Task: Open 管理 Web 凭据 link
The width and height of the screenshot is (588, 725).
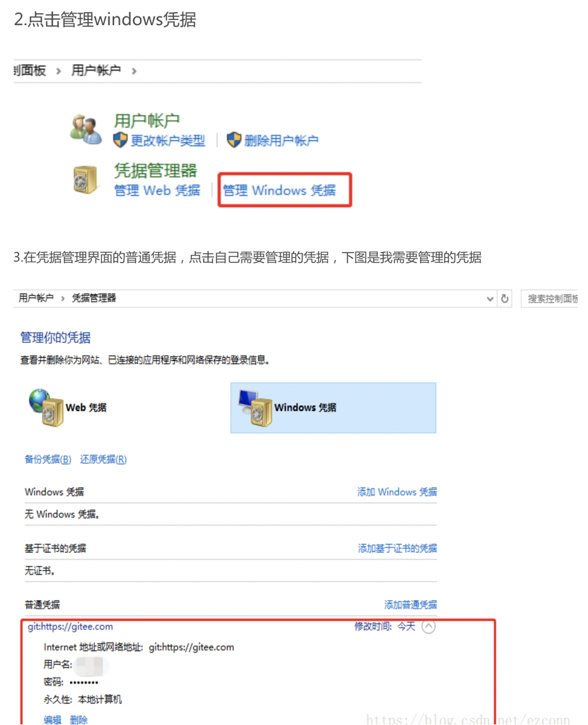Action: 157,190
